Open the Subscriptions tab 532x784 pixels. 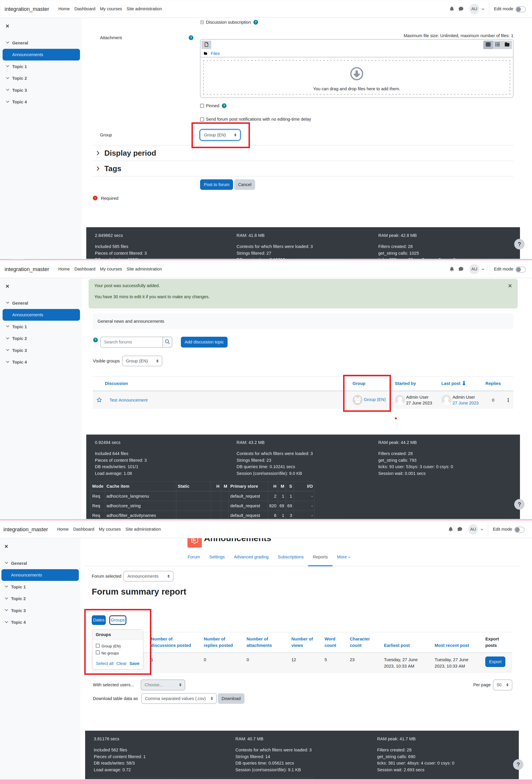pos(290,557)
